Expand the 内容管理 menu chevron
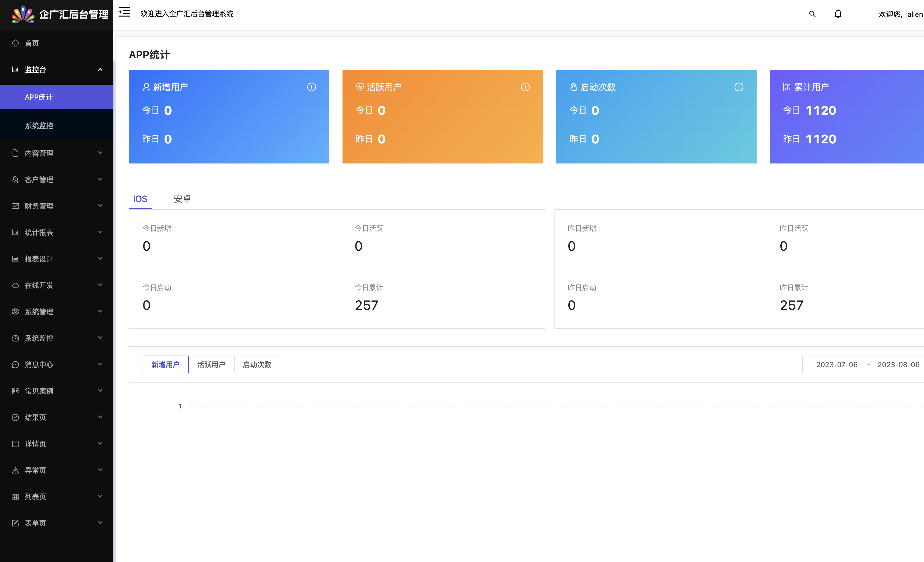The width and height of the screenshot is (924, 562). (x=100, y=152)
